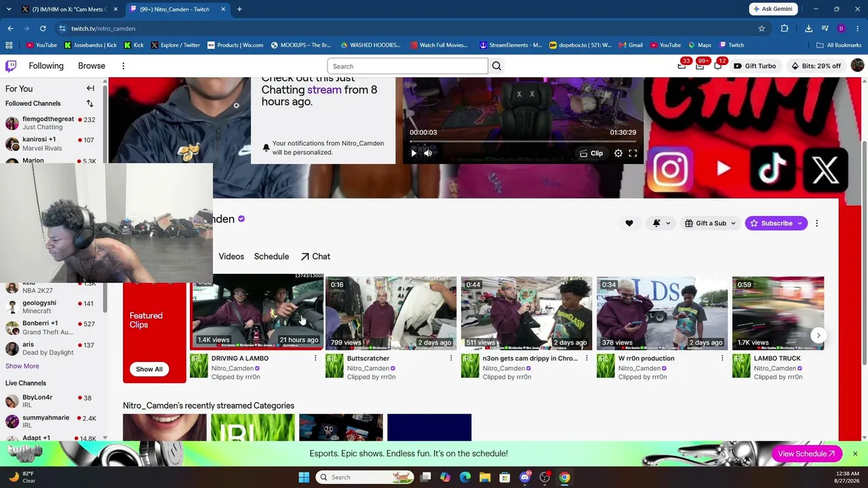Open Chrome downloads icon

coord(808,28)
